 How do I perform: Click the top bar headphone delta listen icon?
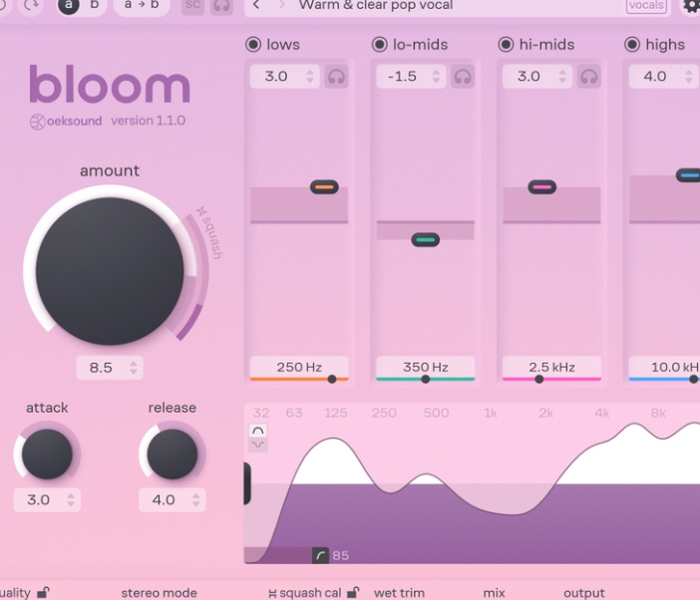(x=222, y=6)
